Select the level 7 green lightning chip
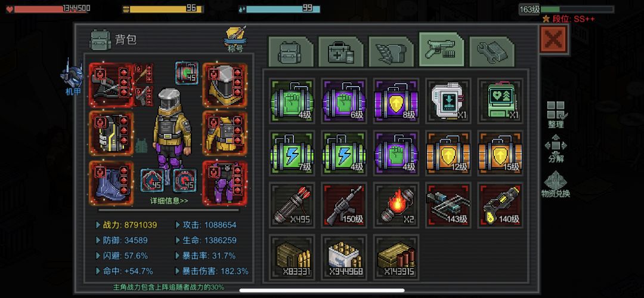This screenshot has height=298, width=644. [292, 152]
